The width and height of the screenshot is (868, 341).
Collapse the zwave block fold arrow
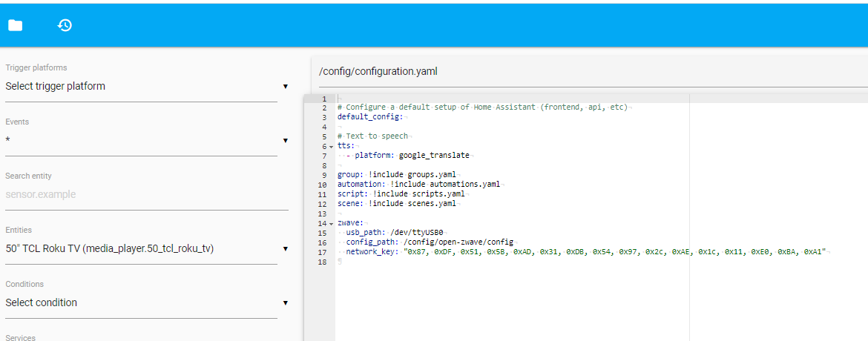coord(332,224)
